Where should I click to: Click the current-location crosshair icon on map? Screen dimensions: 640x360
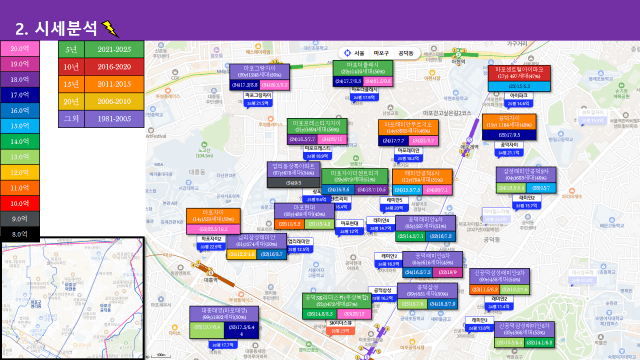[347, 53]
